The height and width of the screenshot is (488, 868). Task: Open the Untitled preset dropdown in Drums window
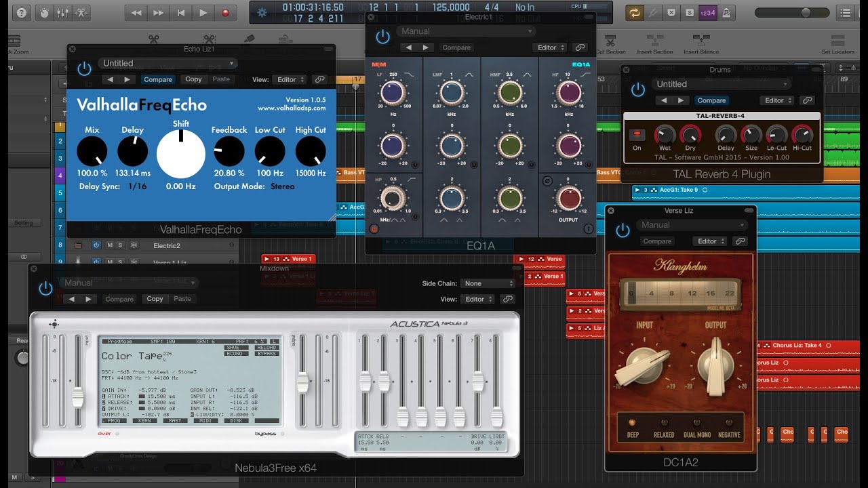(x=722, y=84)
